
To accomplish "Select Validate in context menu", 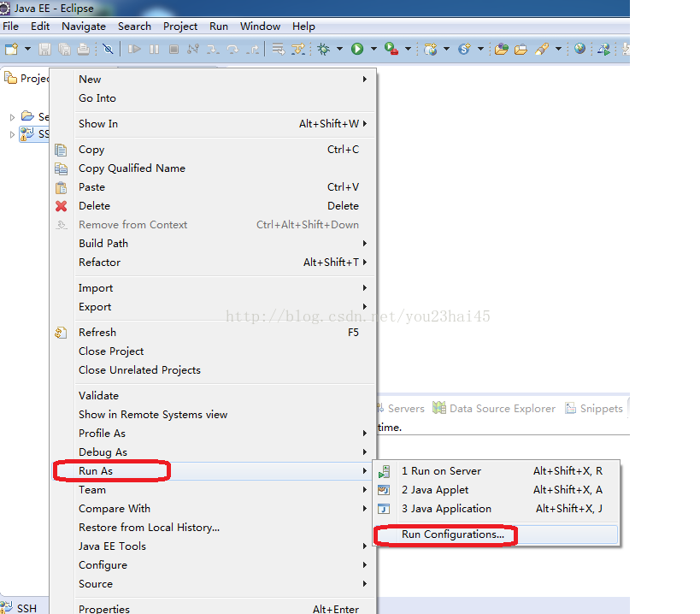I will pos(223,396).
